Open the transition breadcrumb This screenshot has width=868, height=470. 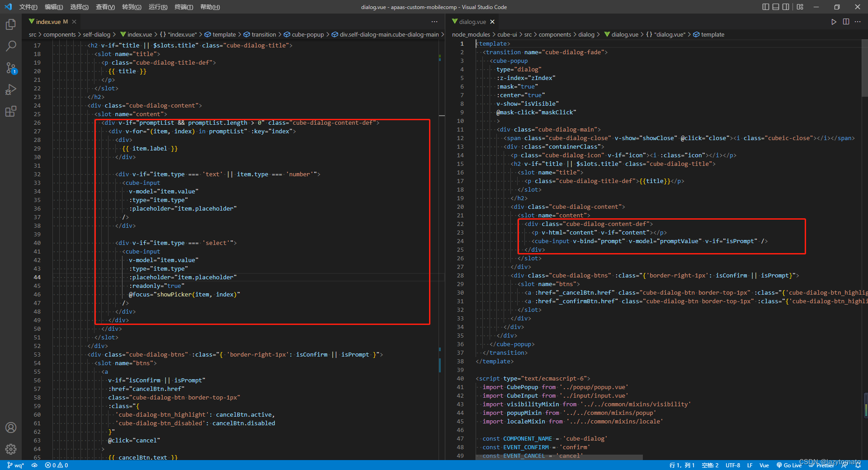click(260, 34)
